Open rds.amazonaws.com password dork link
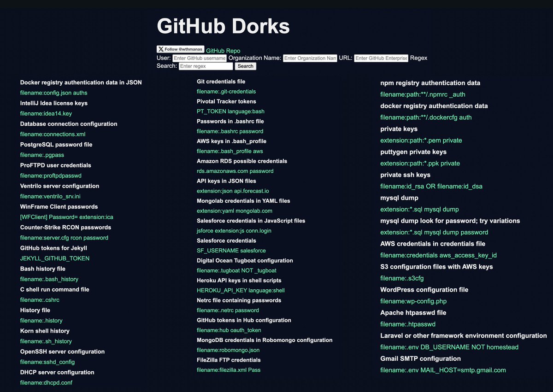553x392 pixels. point(235,171)
